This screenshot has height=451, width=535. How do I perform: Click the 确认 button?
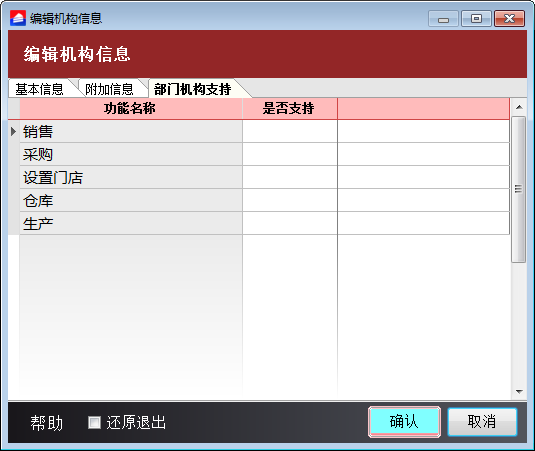tap(404, 422)
